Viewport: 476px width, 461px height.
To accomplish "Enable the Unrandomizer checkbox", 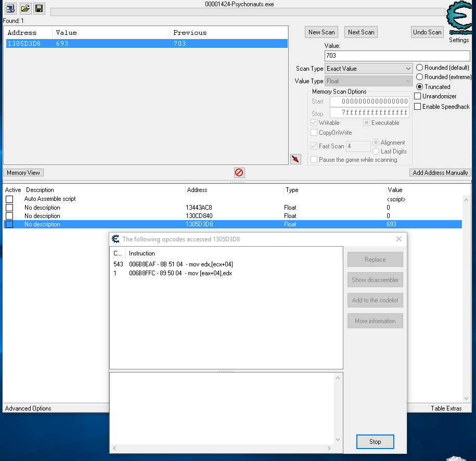I will [x=418, y=96].
